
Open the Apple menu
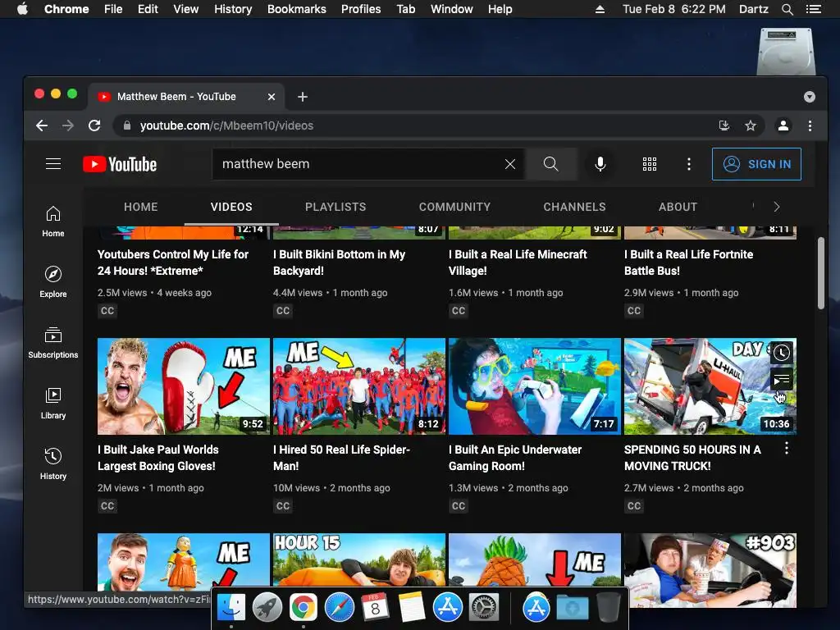pyautogui.click(x=22, y=9)
